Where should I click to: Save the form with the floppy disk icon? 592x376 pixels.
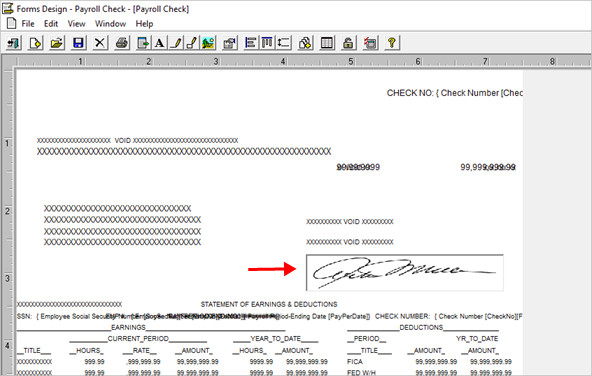78,43
